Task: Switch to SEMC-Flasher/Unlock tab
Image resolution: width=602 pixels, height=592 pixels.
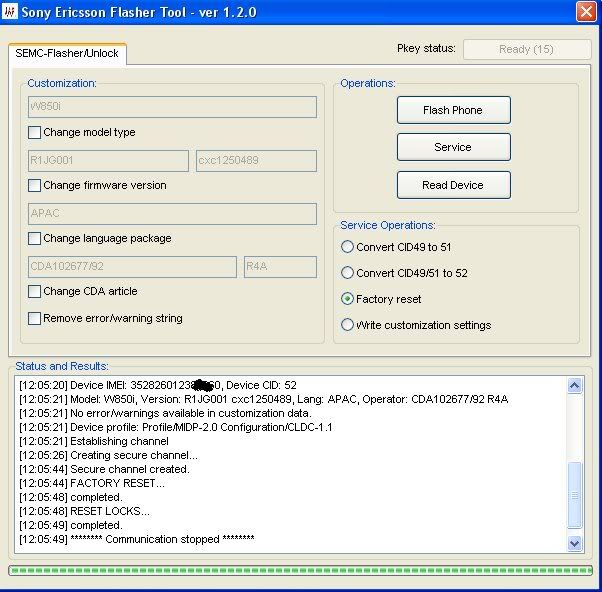Action: (x=67, y=53)
